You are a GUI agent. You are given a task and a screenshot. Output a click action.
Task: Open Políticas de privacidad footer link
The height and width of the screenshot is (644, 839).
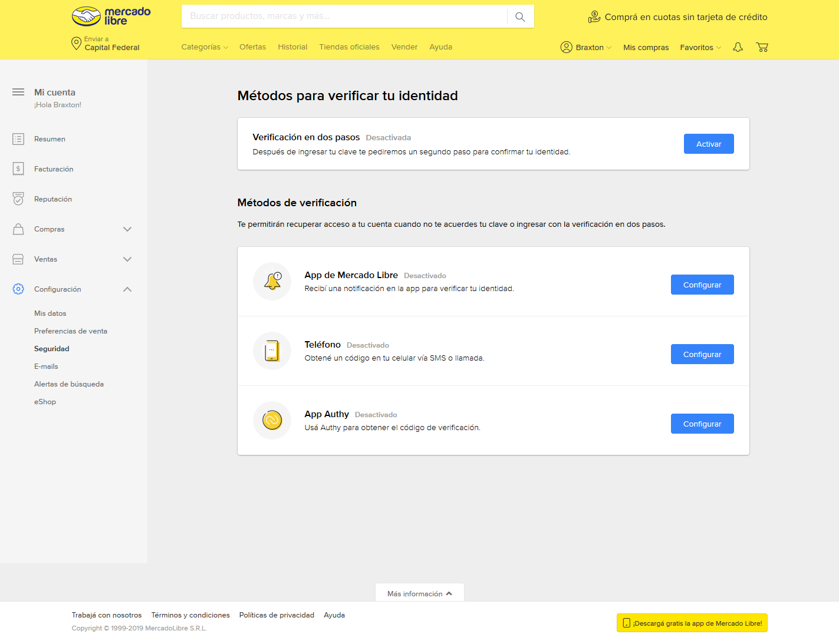point(277,615)
